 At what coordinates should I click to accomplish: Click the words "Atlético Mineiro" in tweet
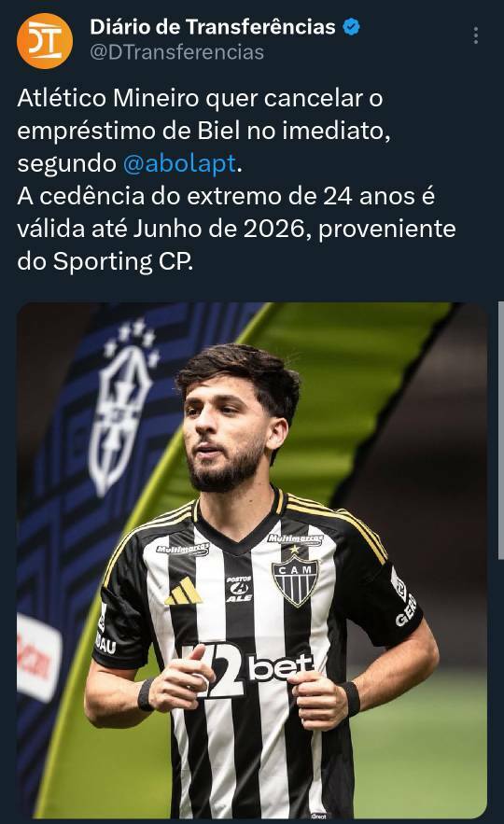[108, 98]
